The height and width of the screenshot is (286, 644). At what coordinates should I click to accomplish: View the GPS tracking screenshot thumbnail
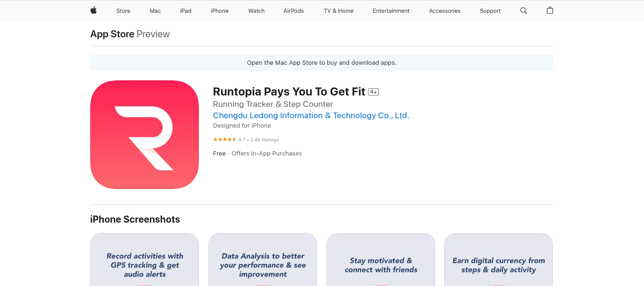click(x=145, y=260)
